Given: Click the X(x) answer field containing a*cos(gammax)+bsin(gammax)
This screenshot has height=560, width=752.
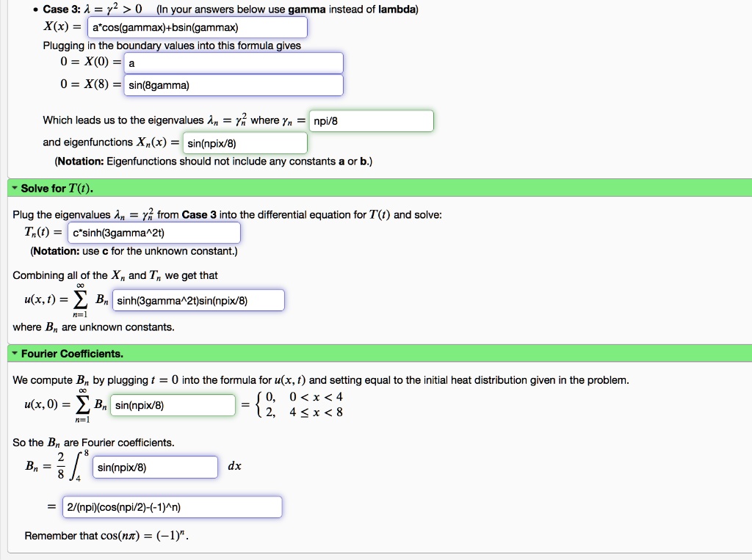Looking at the screenshot, I should pos(197,26).
